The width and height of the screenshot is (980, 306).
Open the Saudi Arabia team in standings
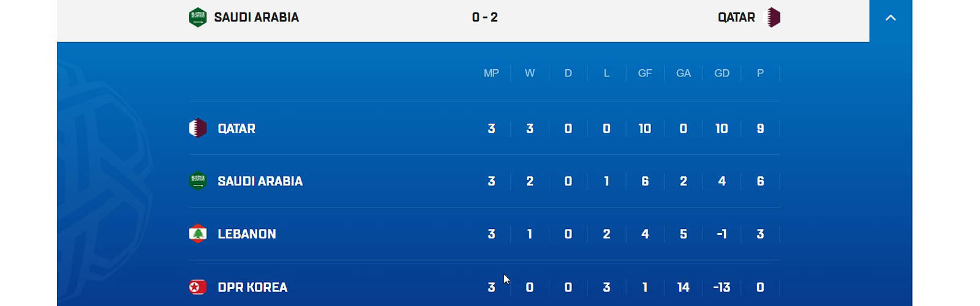(x=260, y=181)
